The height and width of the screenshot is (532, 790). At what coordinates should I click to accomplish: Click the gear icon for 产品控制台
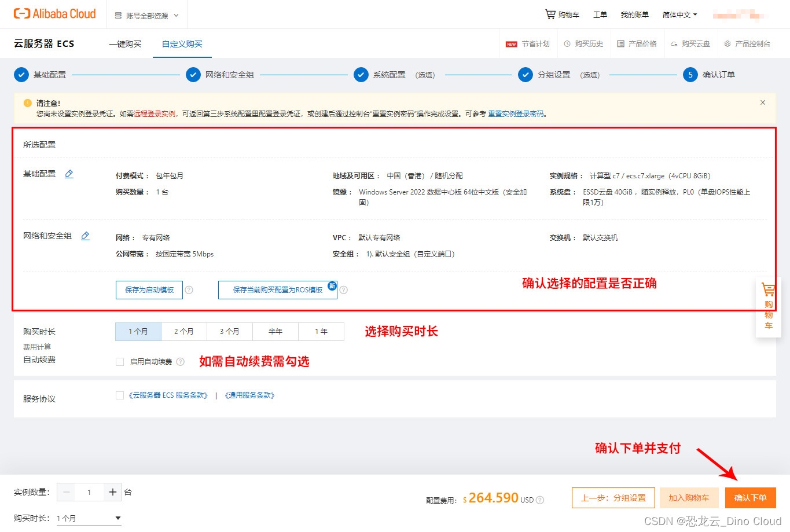729,43
